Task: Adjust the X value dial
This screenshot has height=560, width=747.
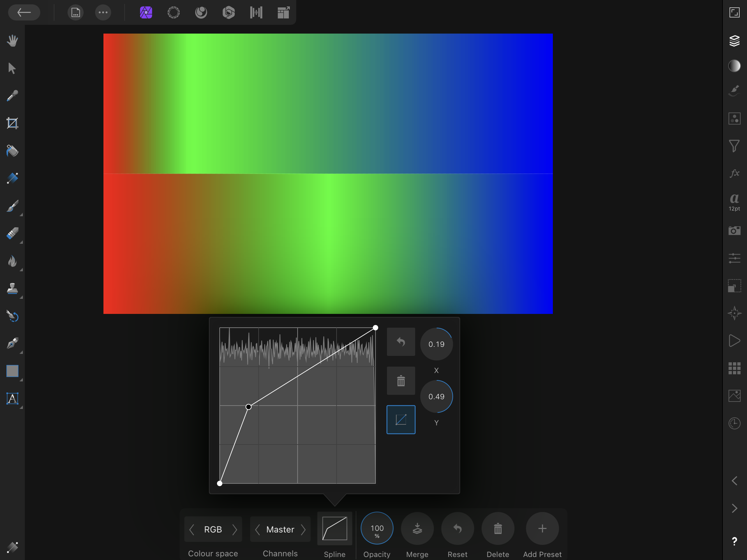Action: pyautogui.click(x=437, y=344)
